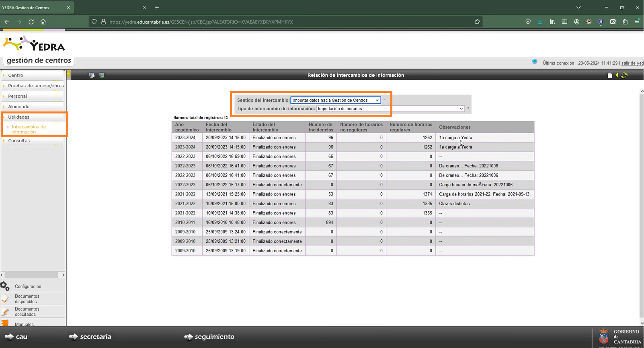Viewport: 644px width, 348px height.
Task: Click the Año académico column header
Action: (x=187, y=127)
